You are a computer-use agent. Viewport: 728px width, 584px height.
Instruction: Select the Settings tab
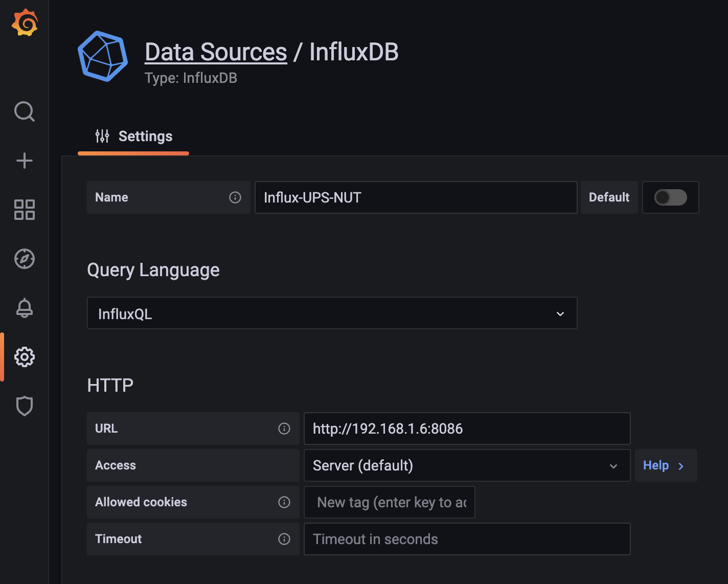134,137
